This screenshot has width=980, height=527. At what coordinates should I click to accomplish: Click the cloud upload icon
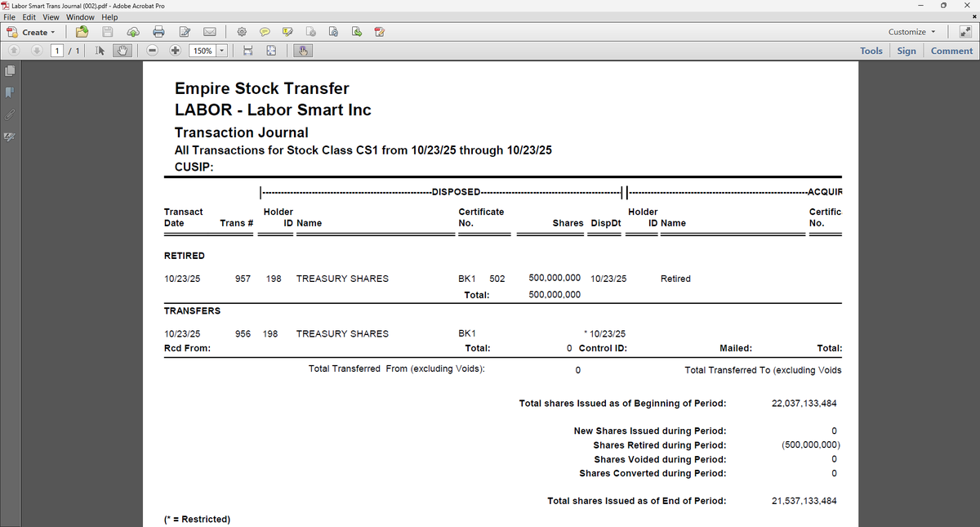click(133, 32)
